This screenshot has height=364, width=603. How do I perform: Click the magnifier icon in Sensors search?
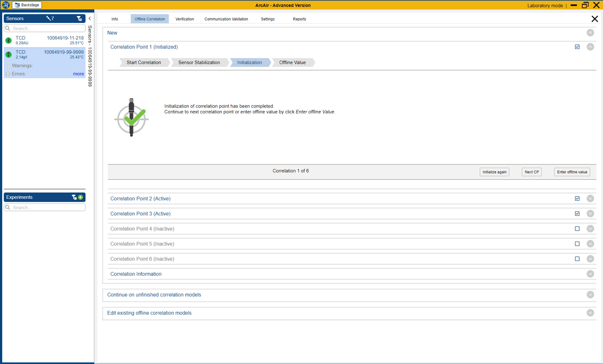point(8,28)
